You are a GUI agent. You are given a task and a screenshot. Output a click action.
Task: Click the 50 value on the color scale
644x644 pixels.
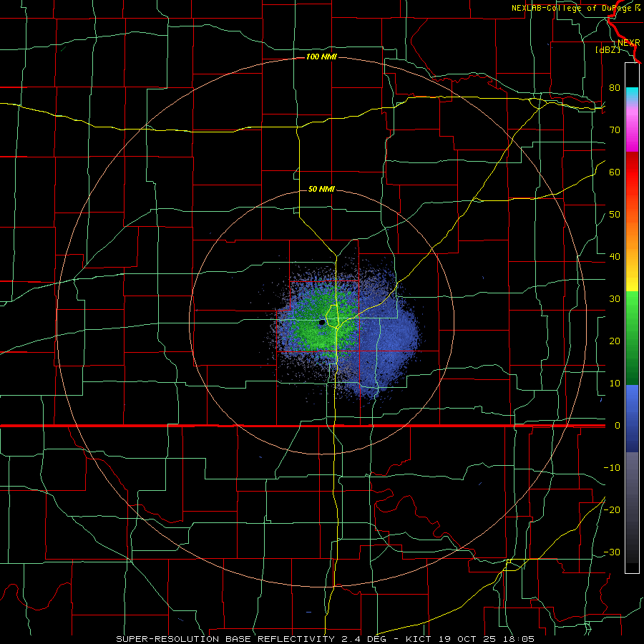615,215
